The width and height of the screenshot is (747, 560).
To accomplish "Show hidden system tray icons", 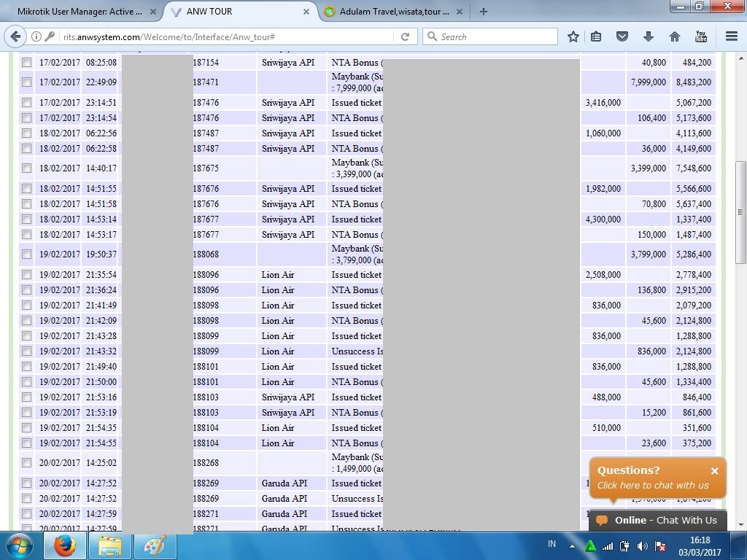I will tap(572, 546).
